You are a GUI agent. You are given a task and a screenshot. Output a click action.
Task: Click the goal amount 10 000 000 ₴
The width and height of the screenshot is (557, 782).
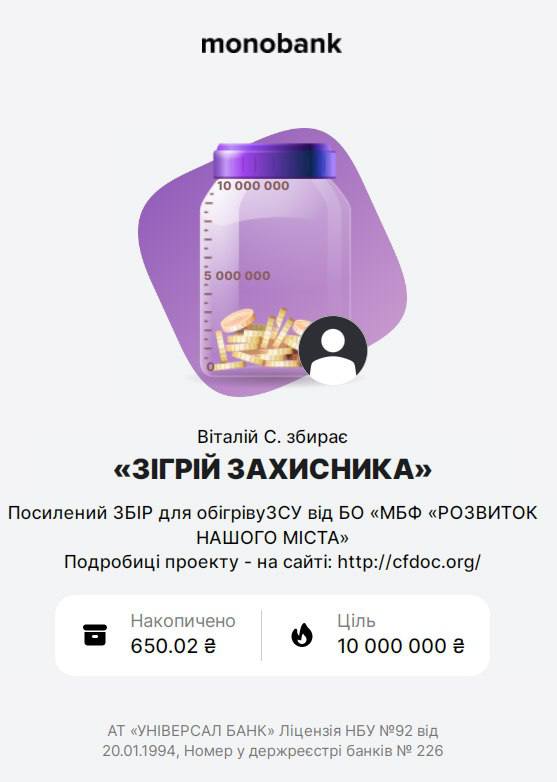pos(401,646)
